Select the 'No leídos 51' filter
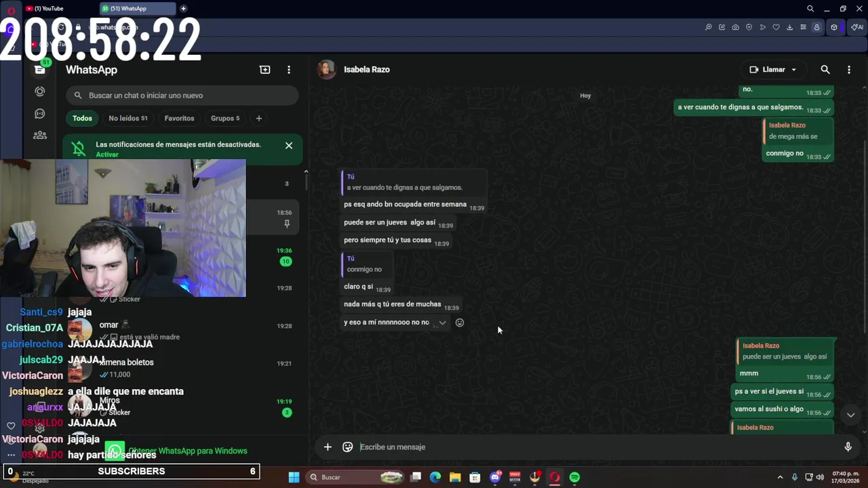The image size is (868, 488). click(128, 118)
